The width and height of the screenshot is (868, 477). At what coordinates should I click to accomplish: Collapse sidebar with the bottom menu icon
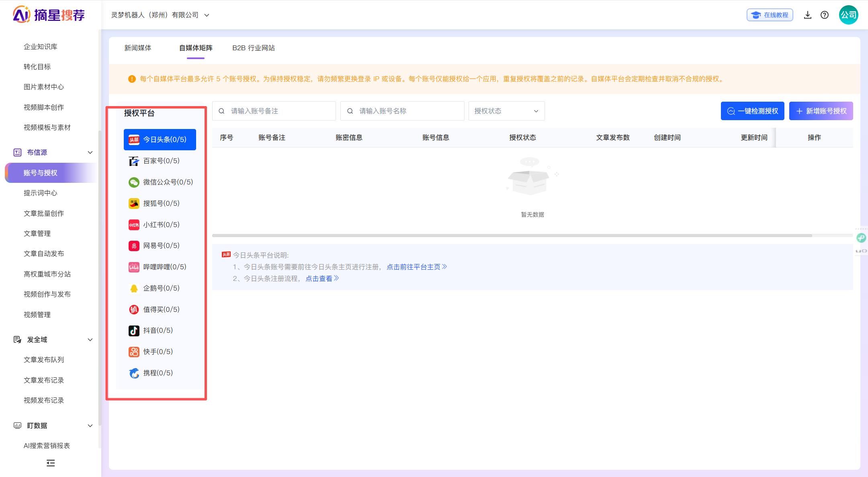click(51, 463)
